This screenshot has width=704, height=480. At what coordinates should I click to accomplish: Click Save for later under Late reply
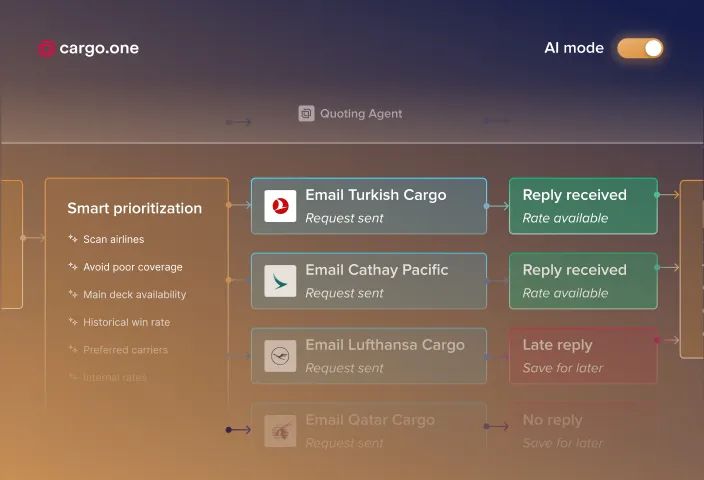(x=563, y=368)
